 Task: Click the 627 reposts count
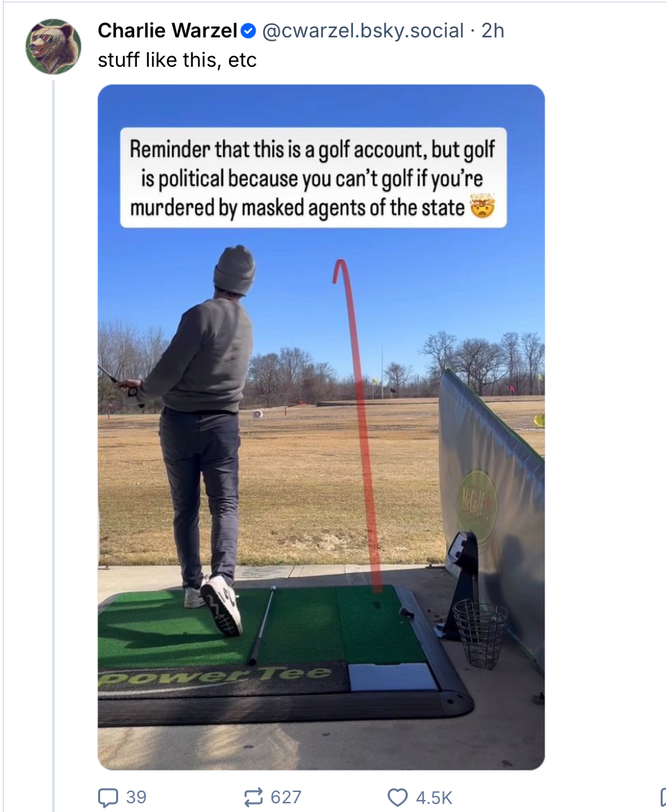point(286,797)
